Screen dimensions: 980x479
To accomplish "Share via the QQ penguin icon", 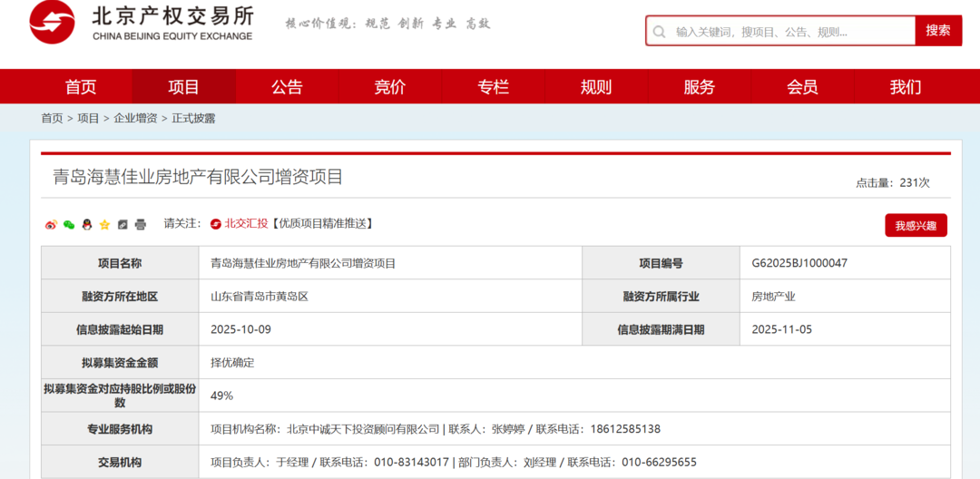I will [x=87, y=224].
